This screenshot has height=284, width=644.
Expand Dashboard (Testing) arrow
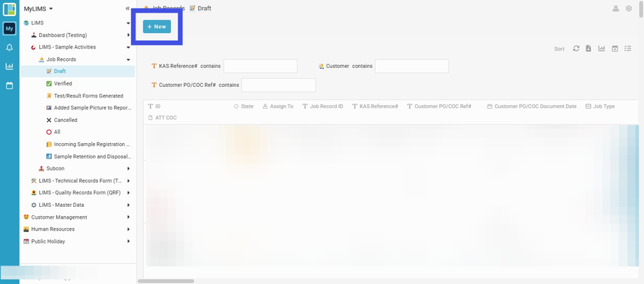[129, 35]
